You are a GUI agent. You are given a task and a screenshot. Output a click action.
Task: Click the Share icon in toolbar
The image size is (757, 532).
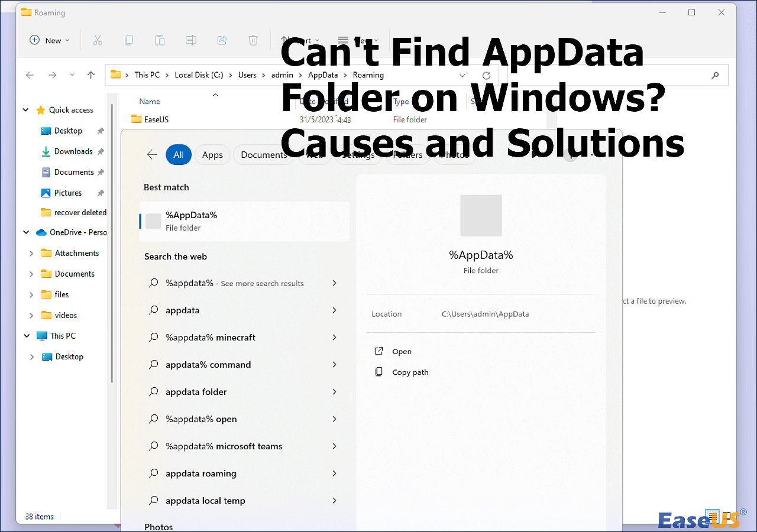click(x=222, y=40)
